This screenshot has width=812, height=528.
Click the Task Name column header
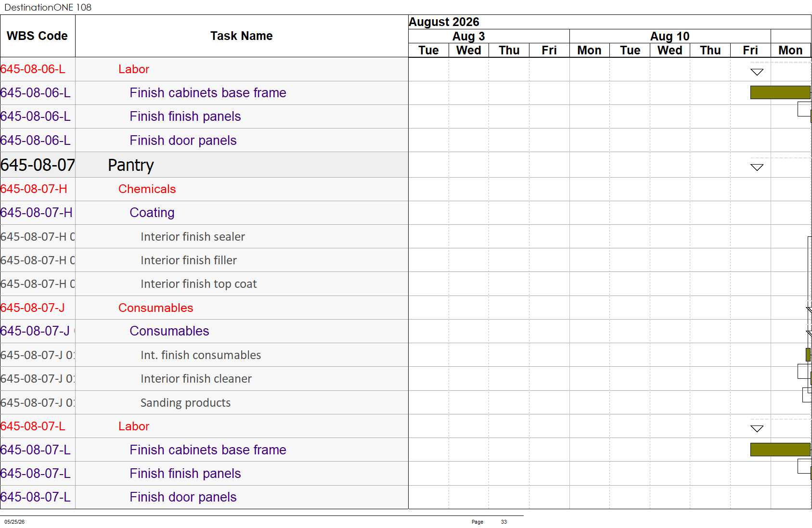coord(242,36)
